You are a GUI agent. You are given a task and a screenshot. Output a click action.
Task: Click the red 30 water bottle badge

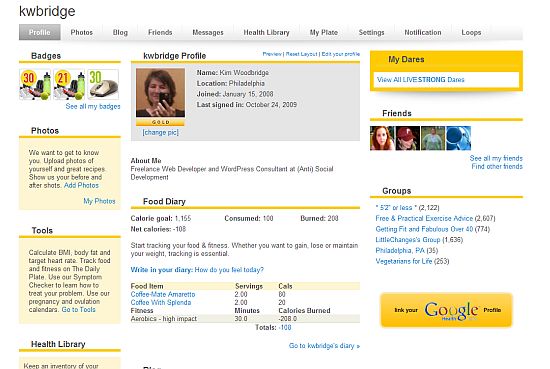[35, 85]
